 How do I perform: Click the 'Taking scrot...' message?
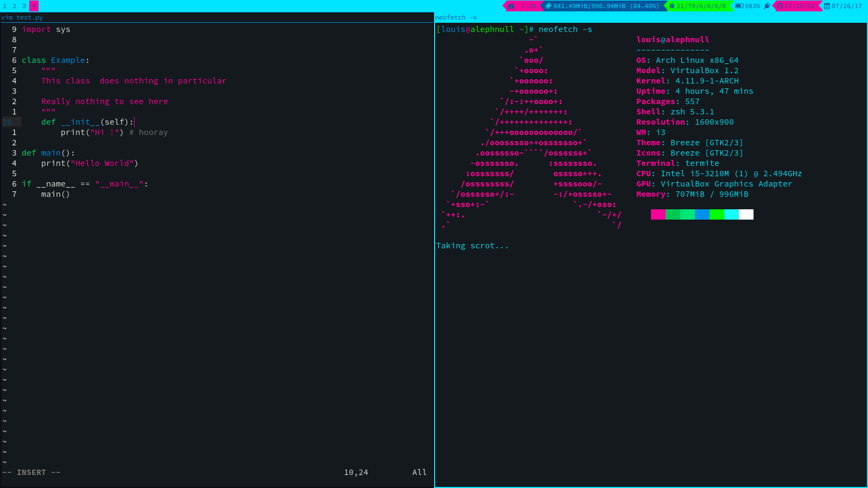[x=473, y=246]
